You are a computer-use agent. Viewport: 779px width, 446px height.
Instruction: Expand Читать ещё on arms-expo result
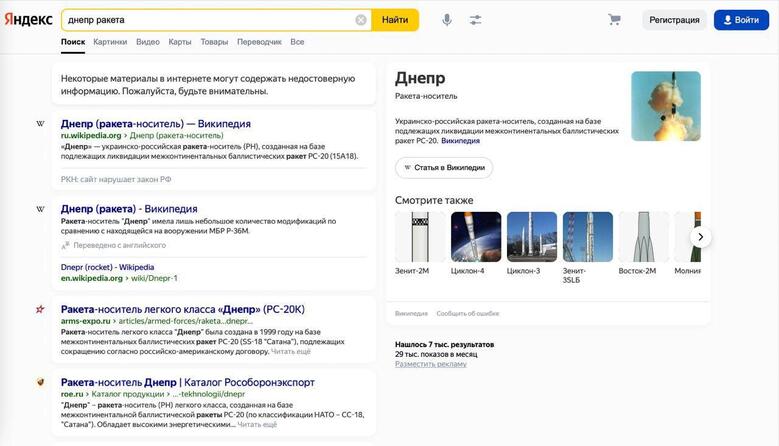pos(291,351)
